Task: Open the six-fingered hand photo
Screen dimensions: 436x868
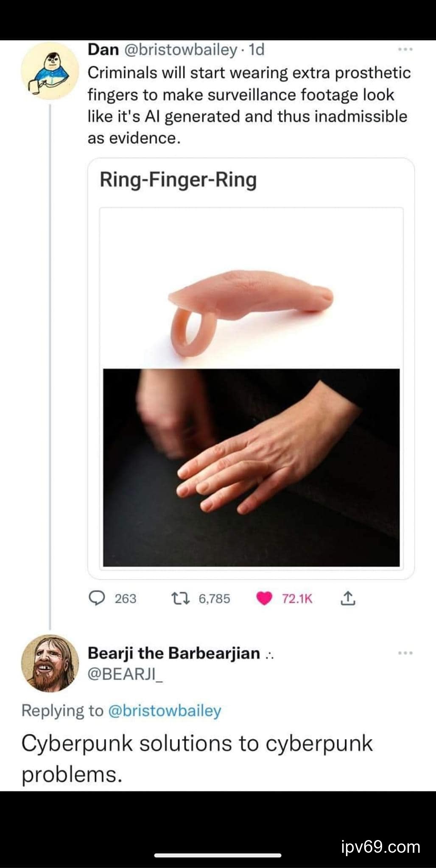Action: pyautogui.click(x=251, y=467)
